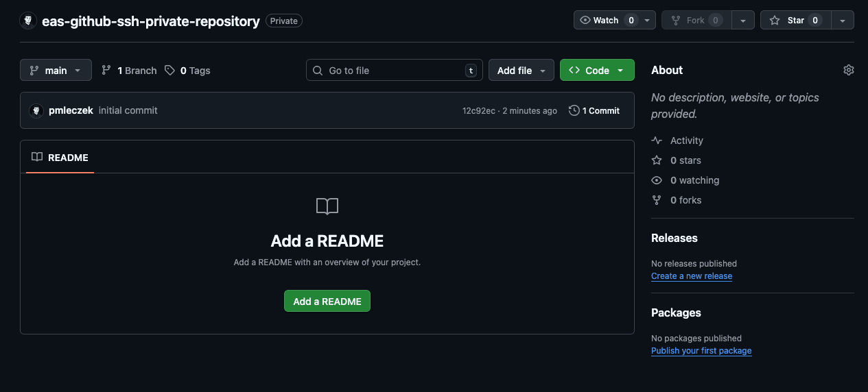The image size is (868, 392).
Task: Select the README tab
Action: 60,158
